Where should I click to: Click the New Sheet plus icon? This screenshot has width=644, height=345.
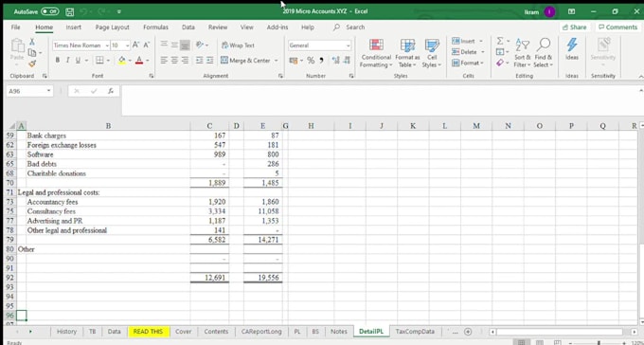pos(468,332)
